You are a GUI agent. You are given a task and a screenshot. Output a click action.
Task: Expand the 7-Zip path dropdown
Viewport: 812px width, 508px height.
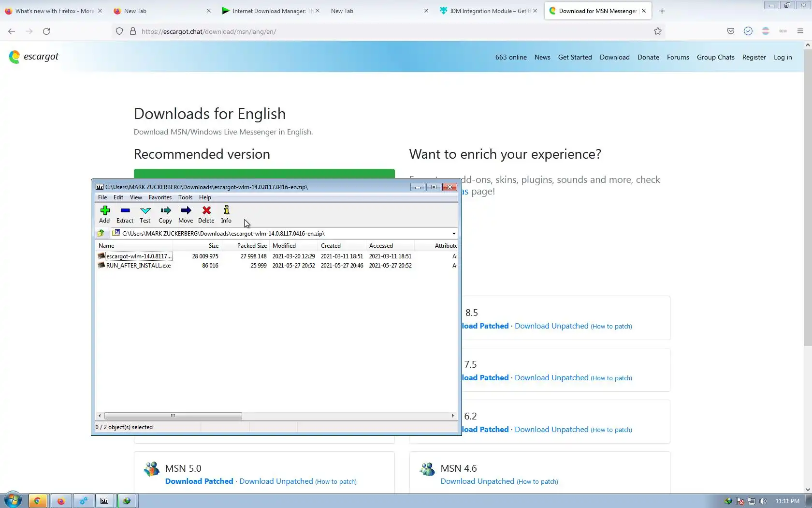pyautogui.click(x=454, y=234)
